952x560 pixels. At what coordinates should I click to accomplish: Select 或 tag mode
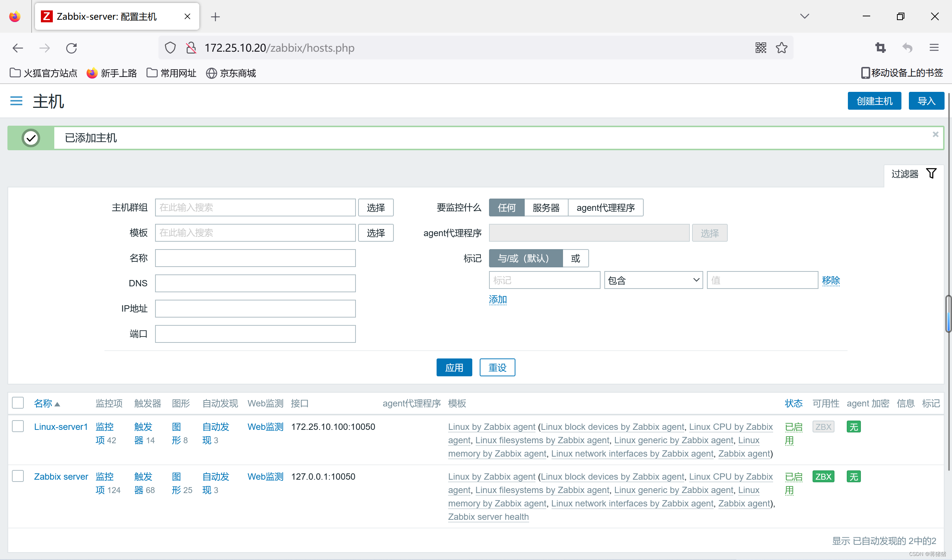pos(576,258)
